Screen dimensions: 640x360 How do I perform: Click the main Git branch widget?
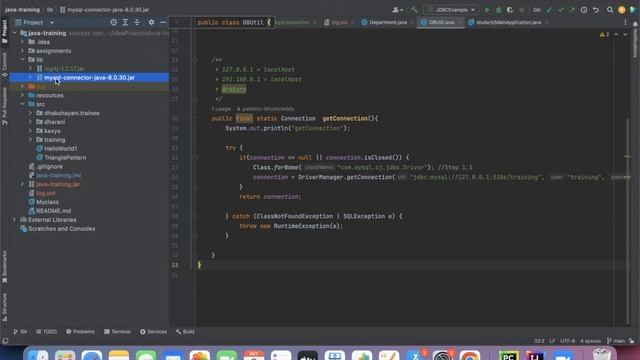(616, 341)
